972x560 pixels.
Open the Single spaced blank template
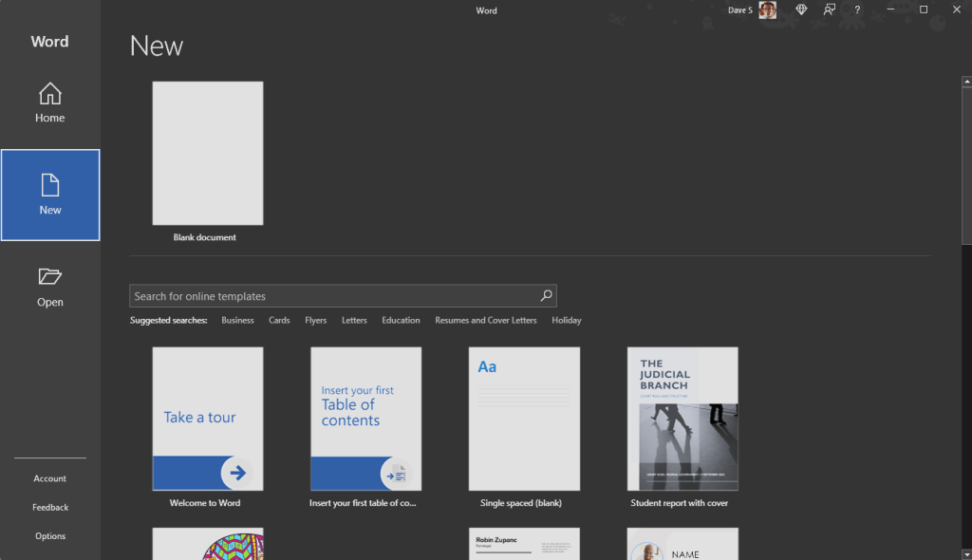point(524,418)
